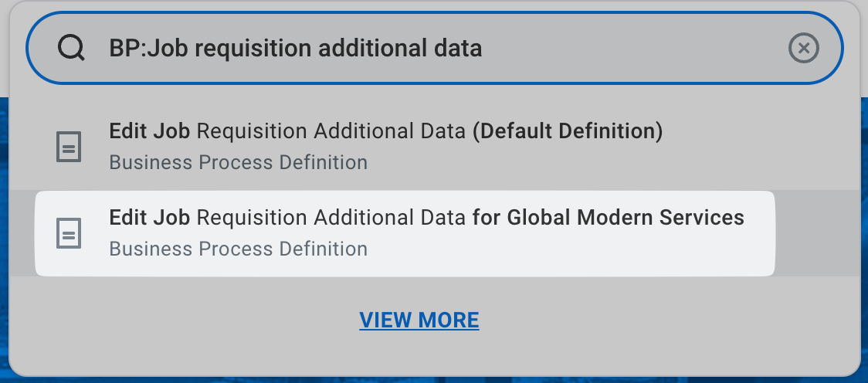Click document icon beside Default Definition result
This screenshot has height=383, width=868.
click(x=70, y=147)
